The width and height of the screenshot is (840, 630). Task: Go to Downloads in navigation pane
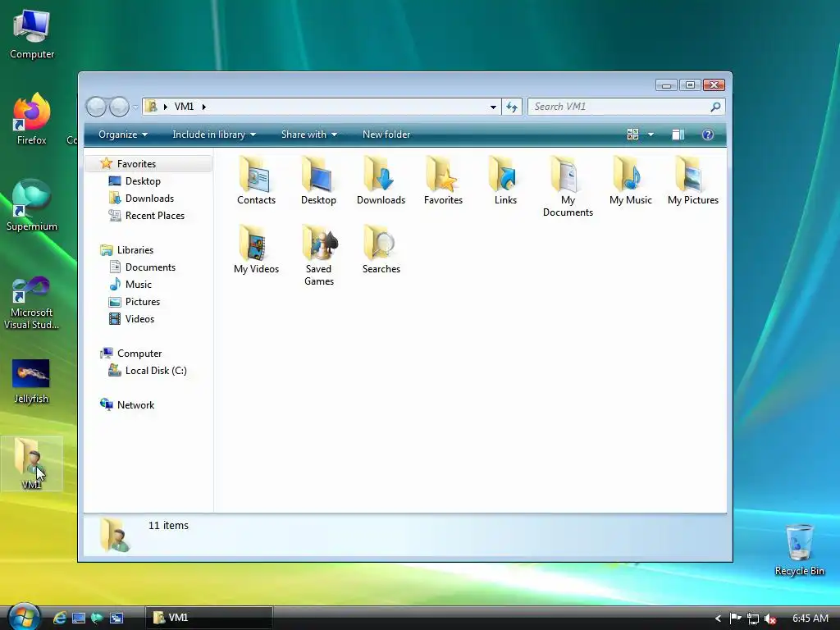click(149, 199)
